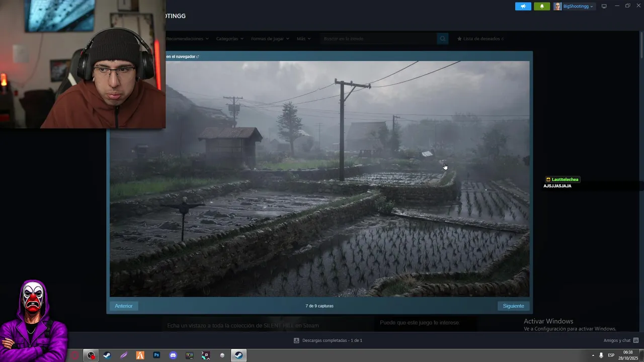The image size is (644, 362).
Task: Expand the 'Formas de jugar' menu
Action: point(270,39)
